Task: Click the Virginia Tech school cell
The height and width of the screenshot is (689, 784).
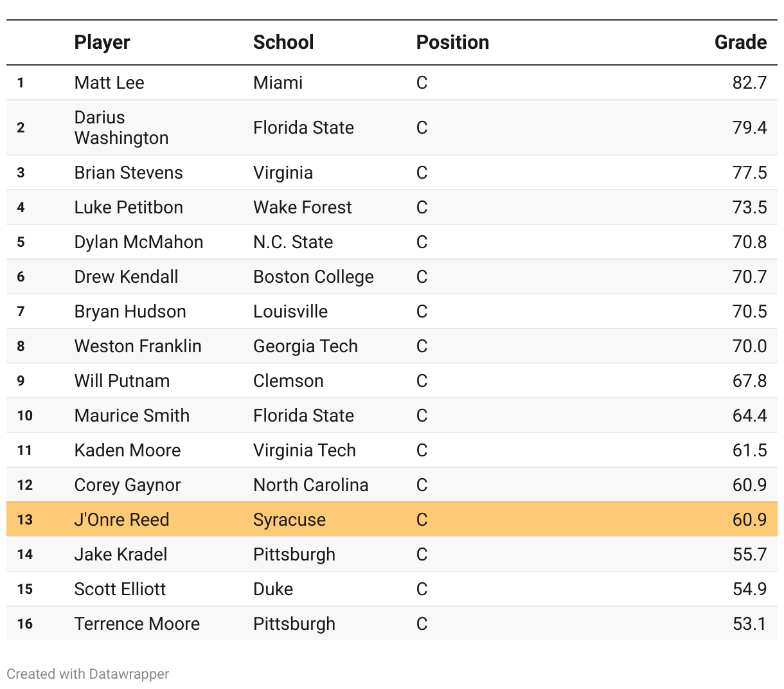Action: 305,451
